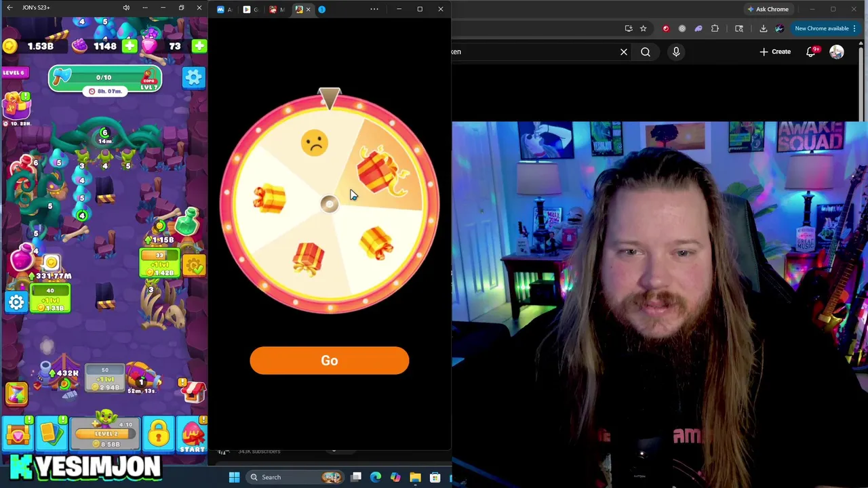Screen dimensions: 868x488
Task: Tap the green potion bottle on map
Action: point(188,222)
